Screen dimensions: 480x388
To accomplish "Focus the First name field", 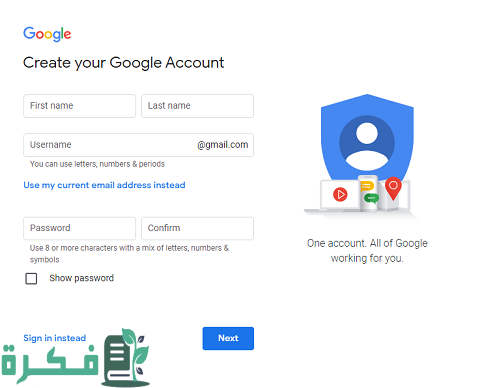I will 79,106.
